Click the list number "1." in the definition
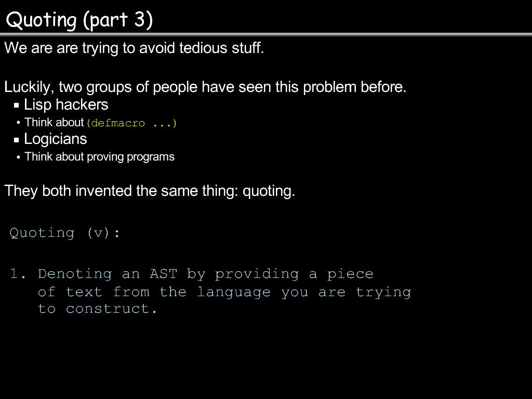 click(18, 274)
